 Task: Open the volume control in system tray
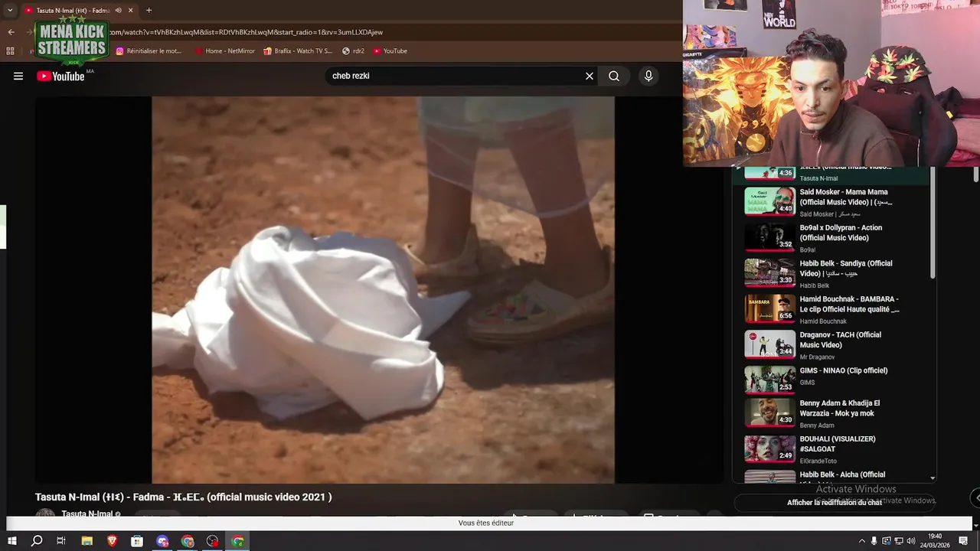tap(911, 541)
